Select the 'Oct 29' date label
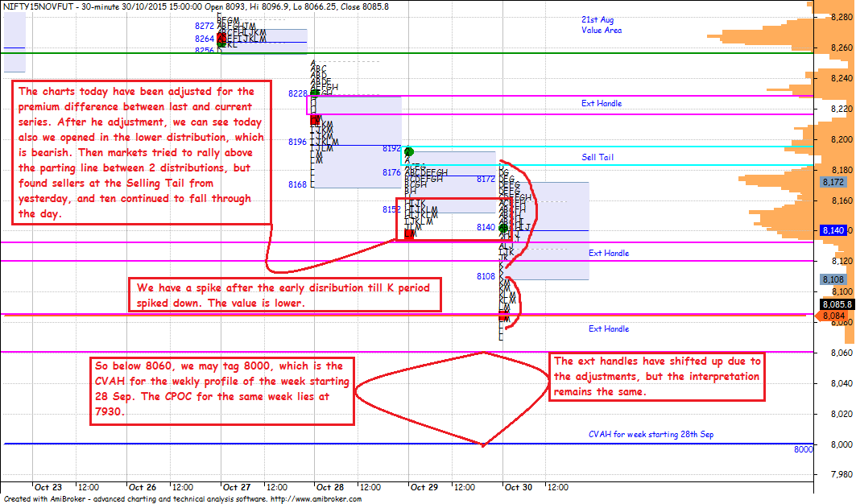The width and height of the screenshot is (856, 504). point(424,487)
